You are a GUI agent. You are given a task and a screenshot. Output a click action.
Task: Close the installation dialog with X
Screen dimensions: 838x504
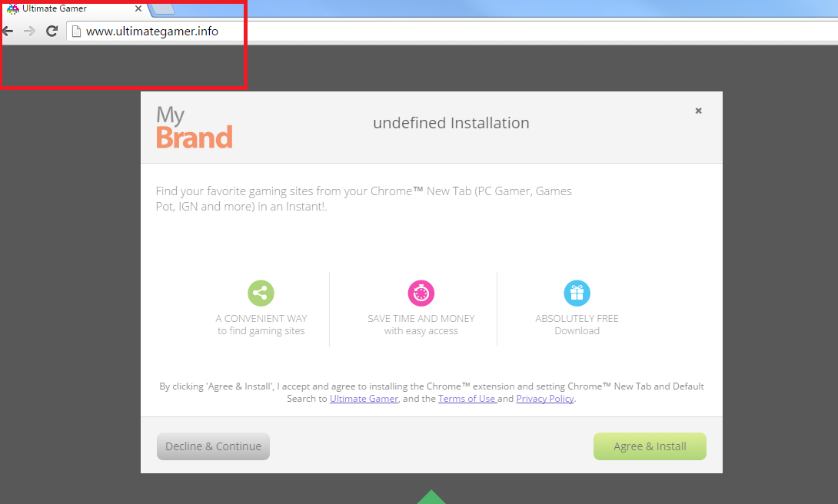(698, 111)
